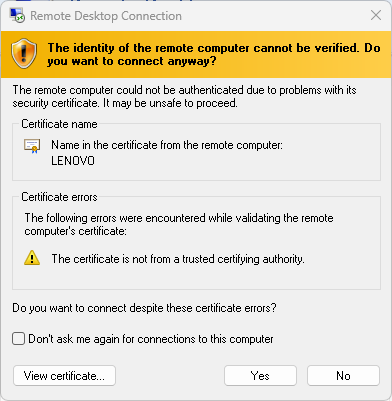Click the certificate icon beside the name
This screenshot has width=392, height=401.
tap(32, 146)
